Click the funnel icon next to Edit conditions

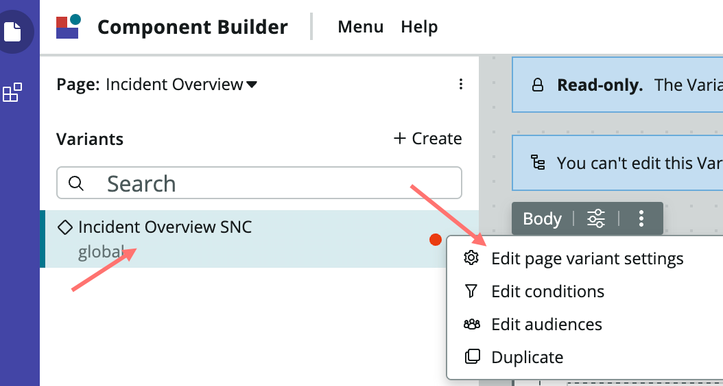[471, 291]
